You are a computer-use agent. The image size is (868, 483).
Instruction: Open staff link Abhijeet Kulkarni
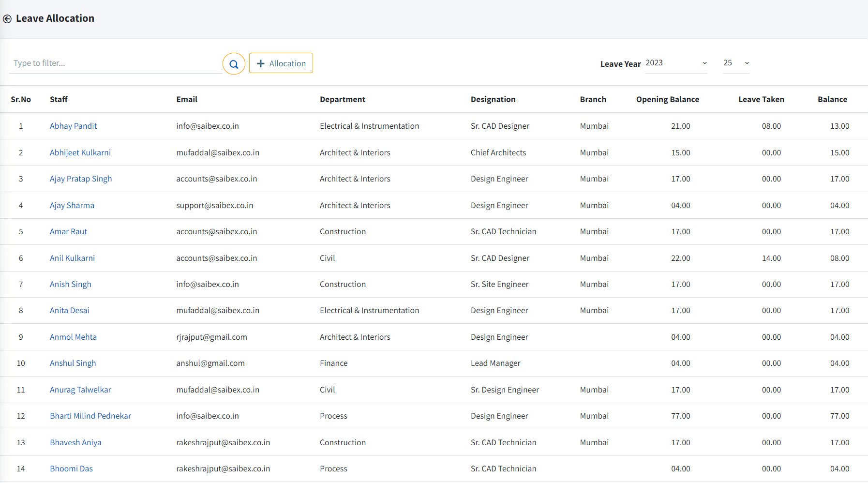(x=80, y=152)
